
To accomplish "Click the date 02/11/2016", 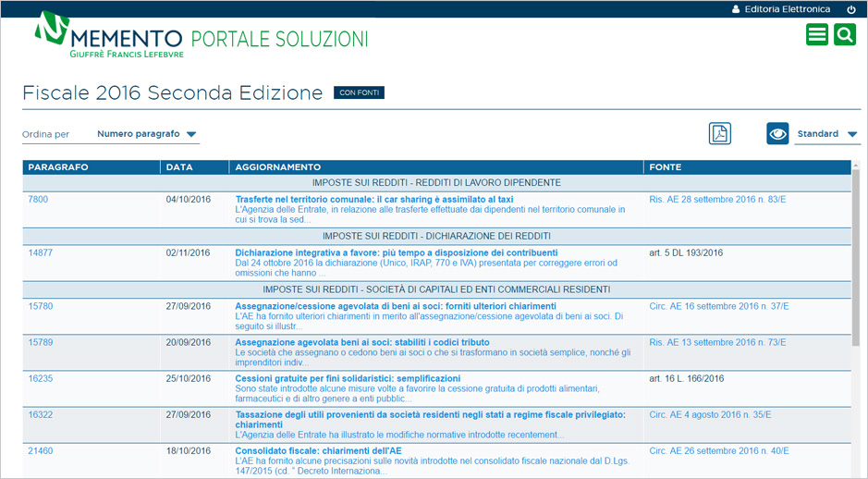I will pos(189,252).
